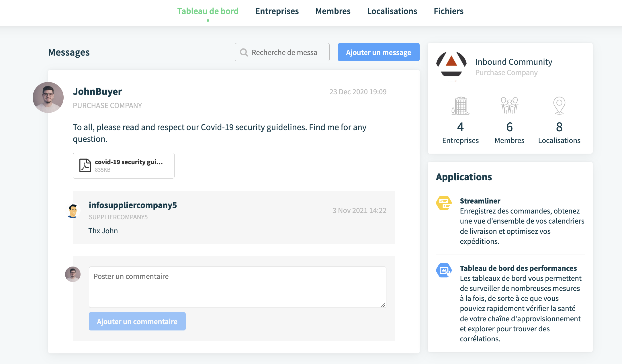Click the Localisations map pin icon
Screen dimensions: 622x364
(559, 105)
